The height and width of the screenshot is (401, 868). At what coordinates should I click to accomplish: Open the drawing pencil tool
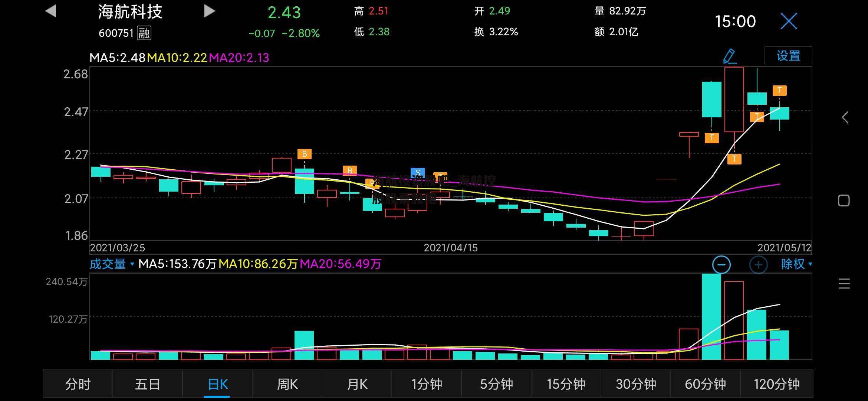(729, 56)
